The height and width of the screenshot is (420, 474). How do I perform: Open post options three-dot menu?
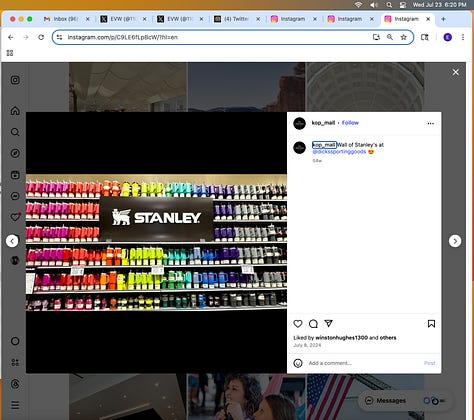tap(431, 123)
